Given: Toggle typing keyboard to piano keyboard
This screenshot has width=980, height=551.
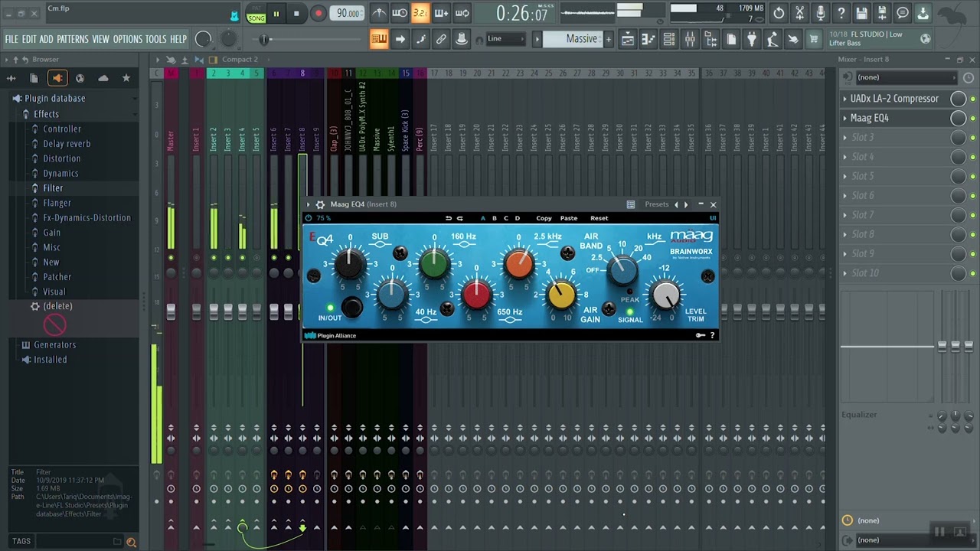Looking at the screenshot, I should 379,39.
